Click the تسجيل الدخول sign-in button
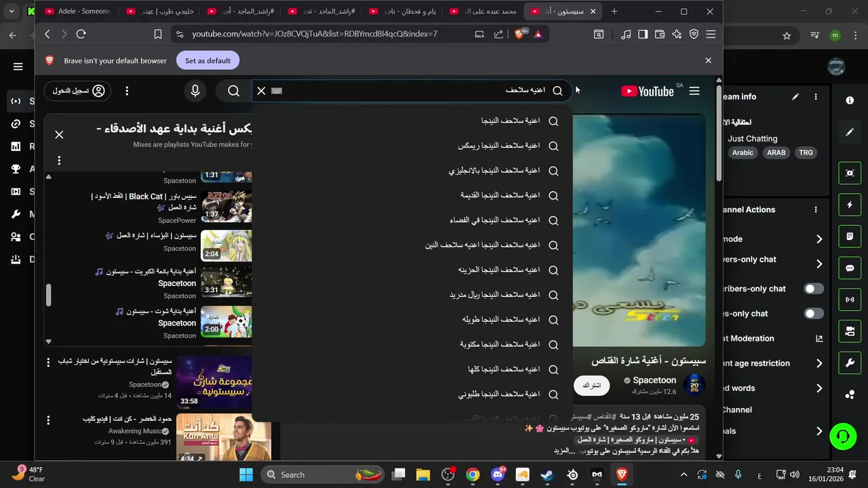 (x=78, y=91)
